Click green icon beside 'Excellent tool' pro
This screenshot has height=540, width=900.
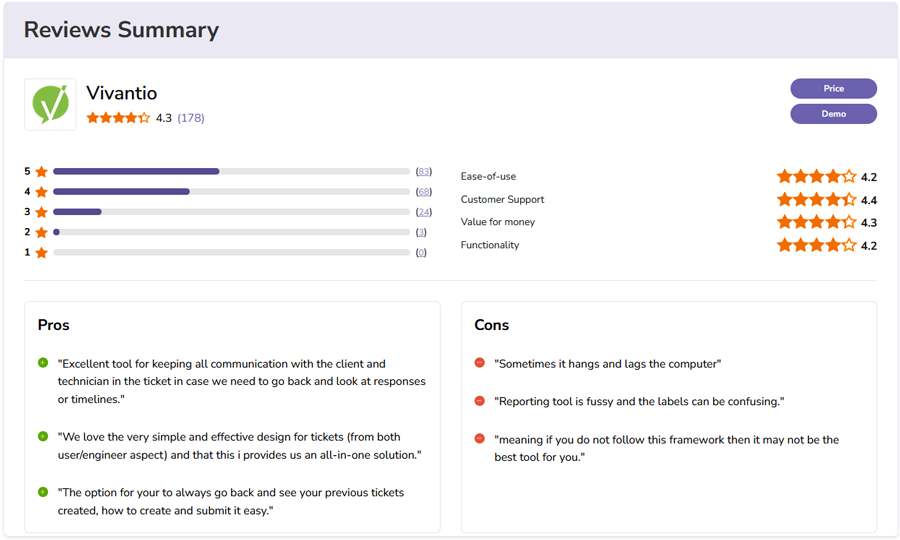43,363
